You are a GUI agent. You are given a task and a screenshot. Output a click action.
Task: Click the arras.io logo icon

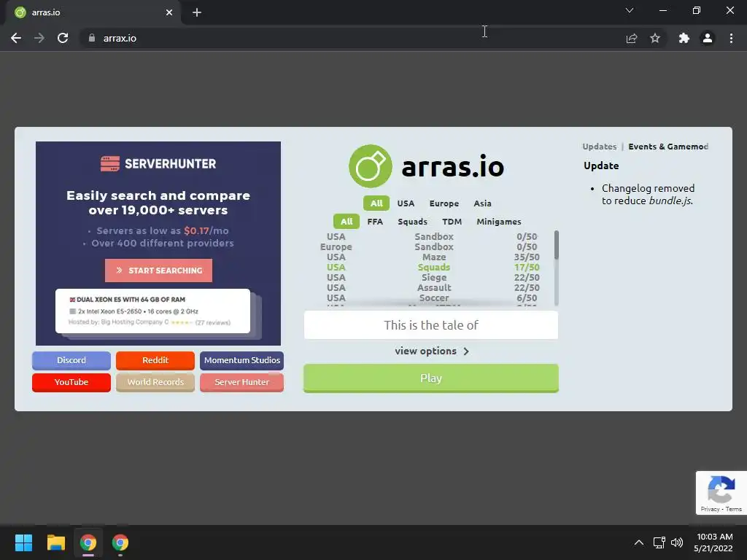coord(371,166)
